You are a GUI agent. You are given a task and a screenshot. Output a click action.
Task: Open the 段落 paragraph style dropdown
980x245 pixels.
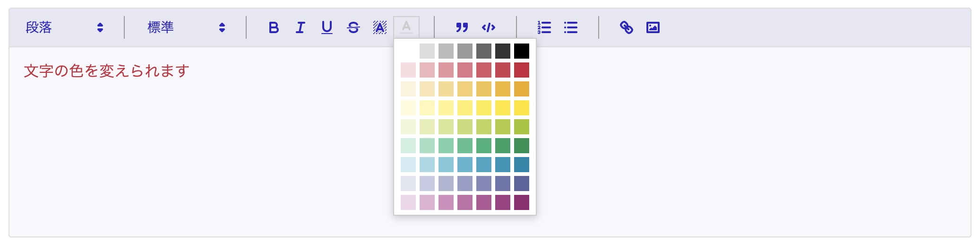64,27
